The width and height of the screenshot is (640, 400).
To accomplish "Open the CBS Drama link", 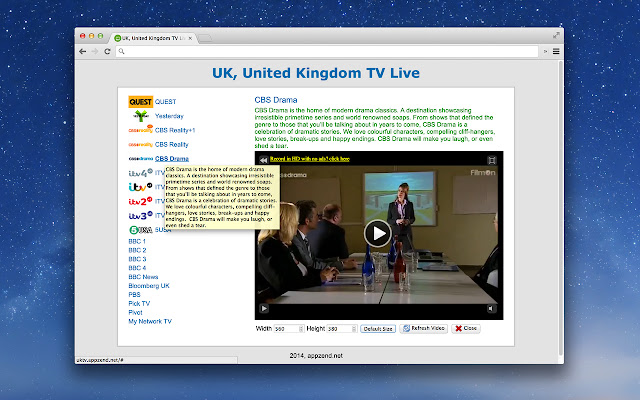I will (x=172, y=159).
